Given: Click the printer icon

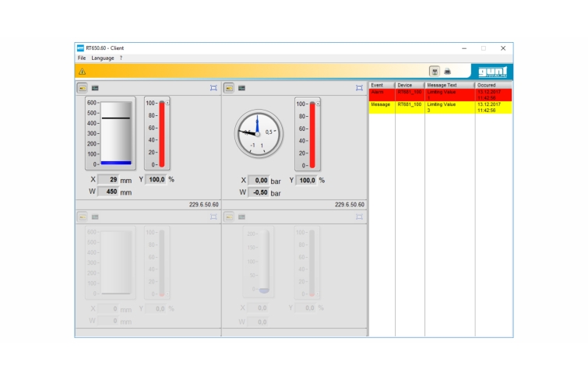Looking at the screenshot, I should [447, 72].
